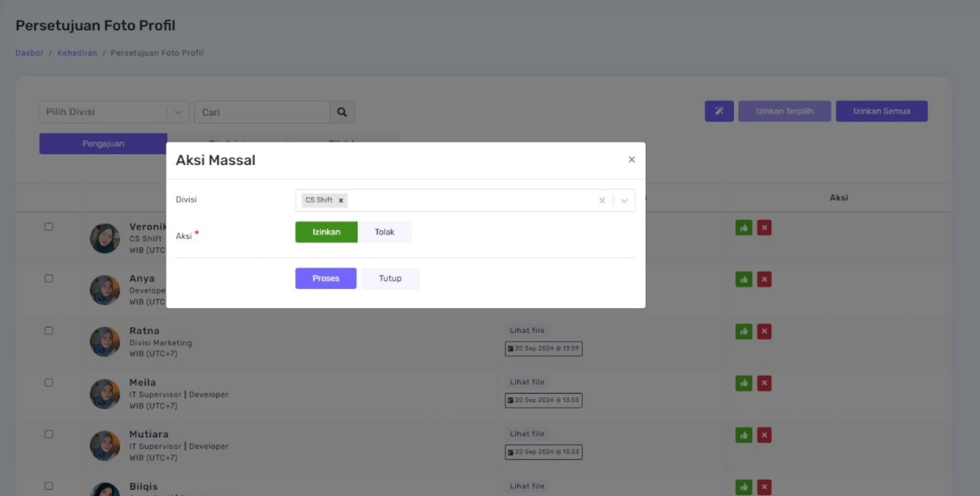Screen dimensions: 980x496
Task: Click the Aksi column header
Action: (838, 198)
